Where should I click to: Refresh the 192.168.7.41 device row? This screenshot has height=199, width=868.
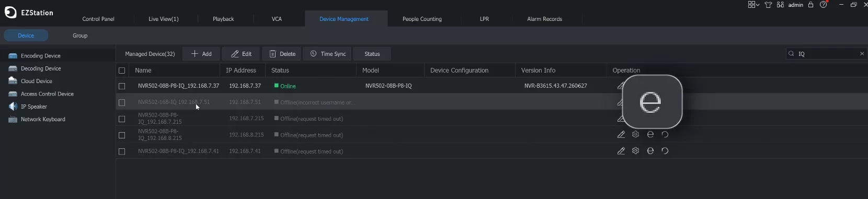pos(665,151)
